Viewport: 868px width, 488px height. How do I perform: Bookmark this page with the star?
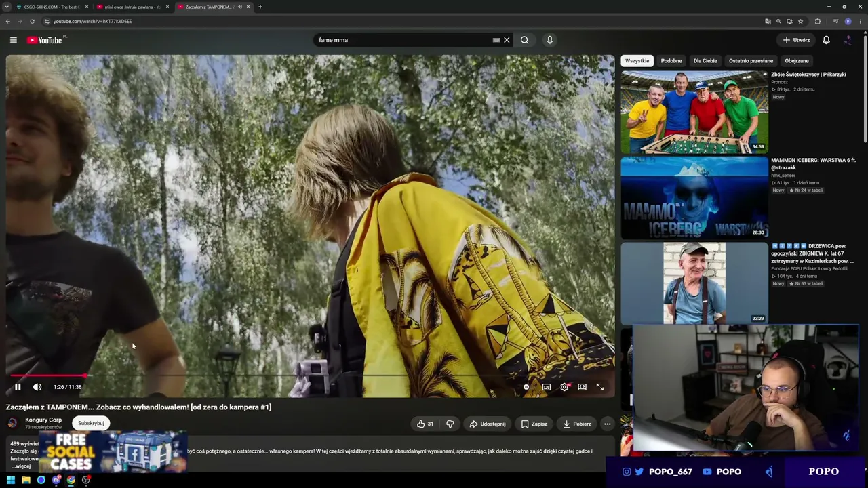801,21
